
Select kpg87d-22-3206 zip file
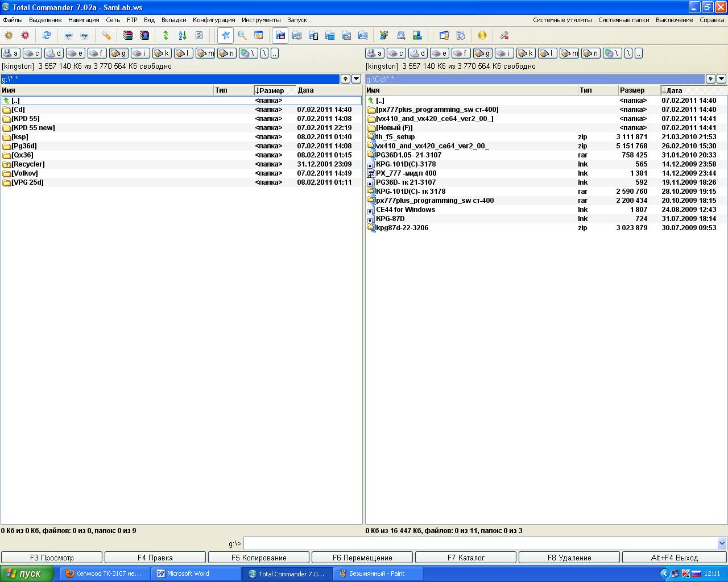(x=546, y=228)
